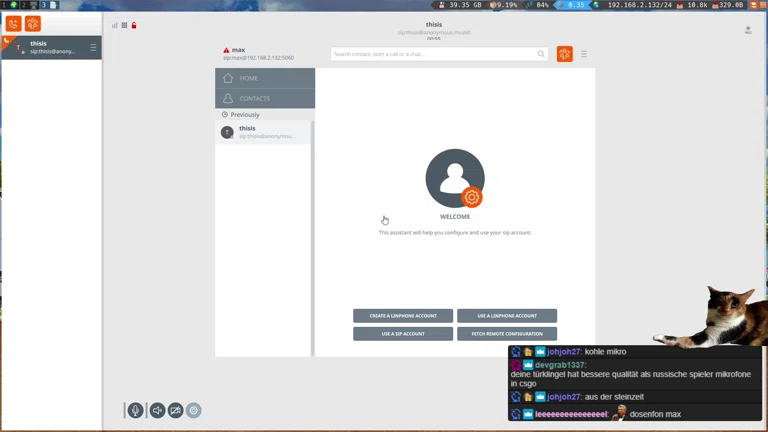768x432 pixels.
Task: Click the red unlocked padlock encryption icon
Action: click(134, 25)
